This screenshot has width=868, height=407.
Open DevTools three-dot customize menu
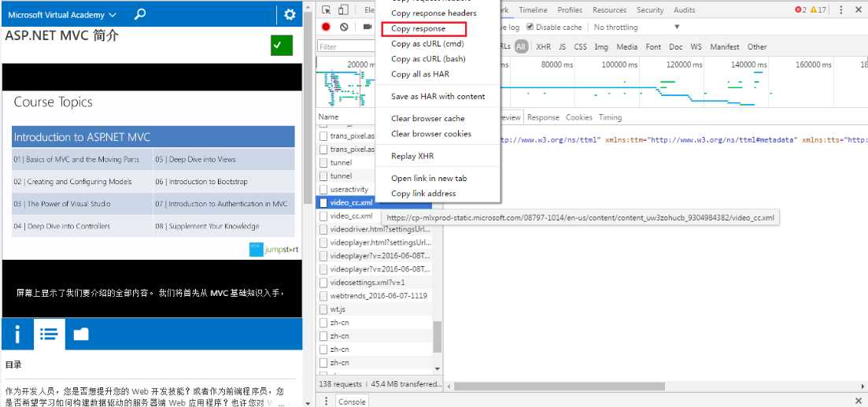point(841,10)
